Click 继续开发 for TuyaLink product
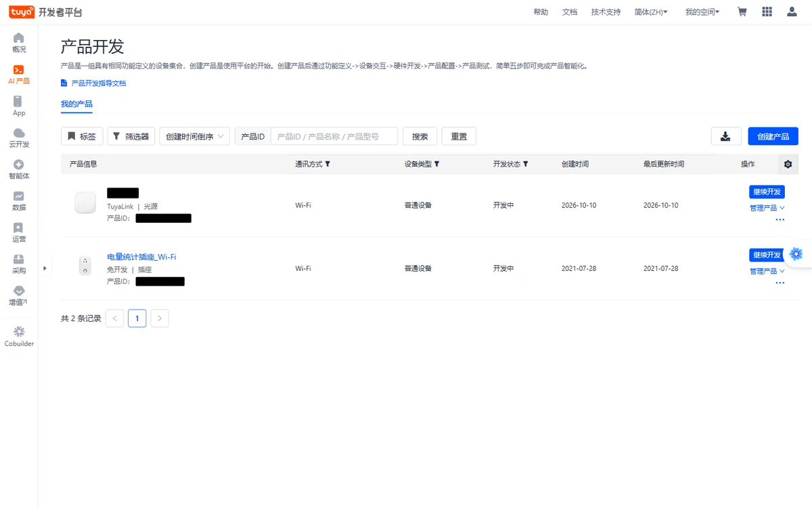Viewport: 812px width, 508px height. pyautogui.click(x=767, y=192)
